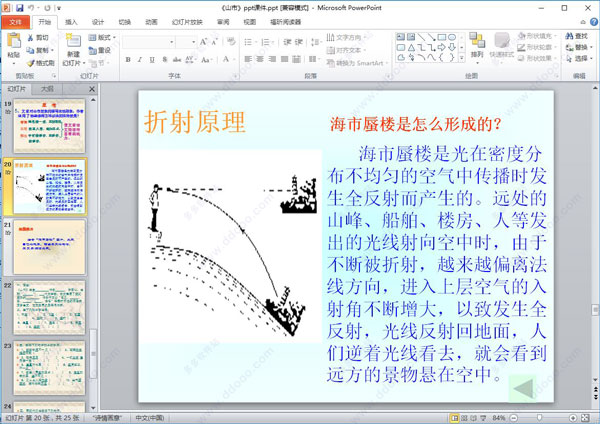The width and height of the screenshot is (600, 424).
Task: Apply Bold formatting
Action: 128,59
